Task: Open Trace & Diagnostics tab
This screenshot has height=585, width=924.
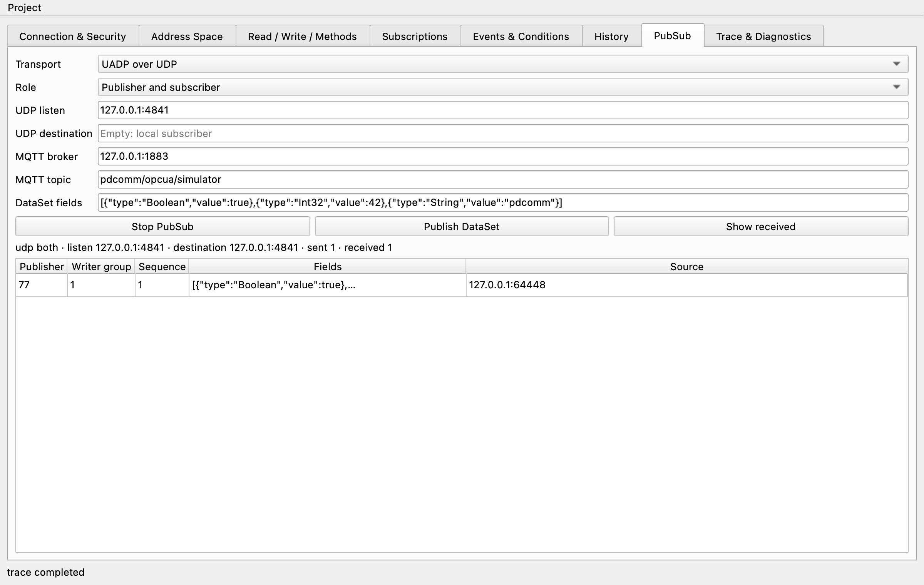Action: 764,36
